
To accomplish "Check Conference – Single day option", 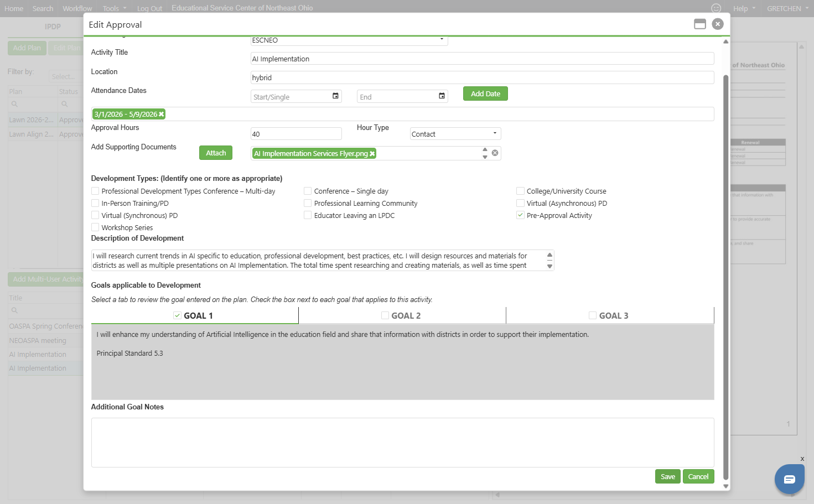I will [x=308, y=191].
